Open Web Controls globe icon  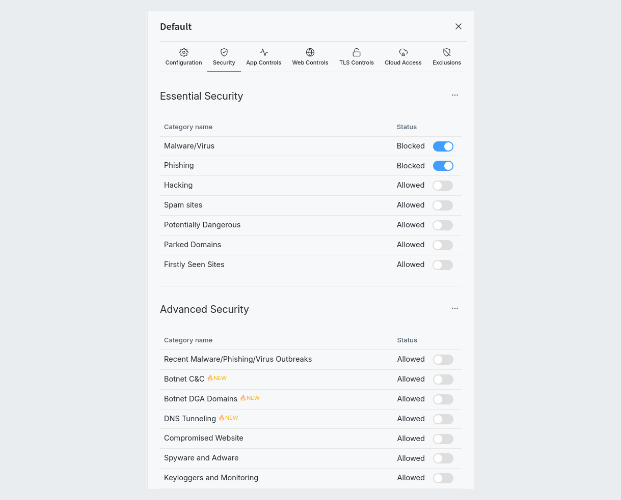(x=310, y=52)
